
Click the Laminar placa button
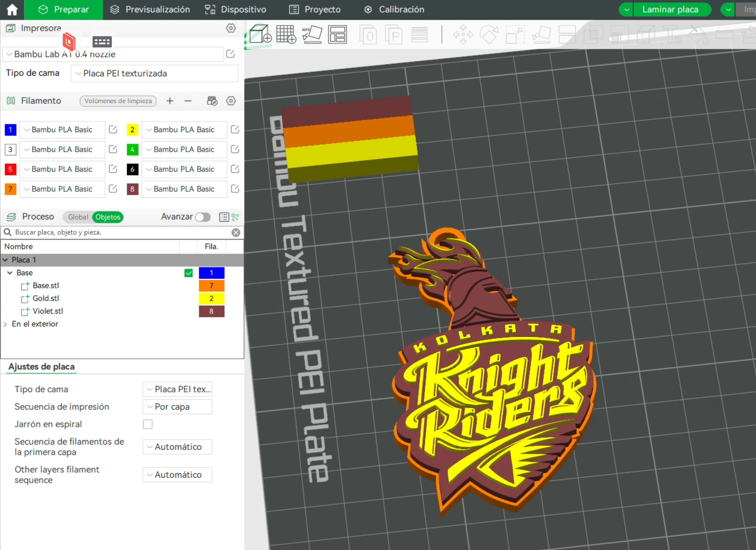point(670,10)
